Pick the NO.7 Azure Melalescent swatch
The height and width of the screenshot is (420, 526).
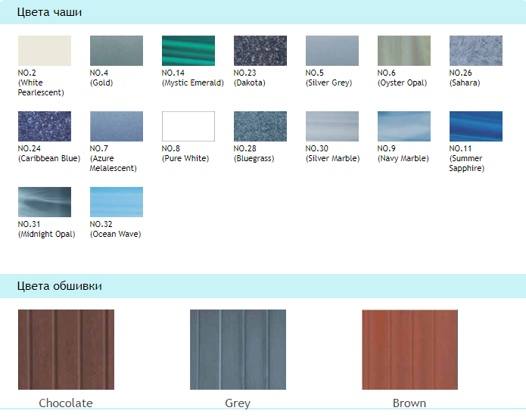pos(117,126)
